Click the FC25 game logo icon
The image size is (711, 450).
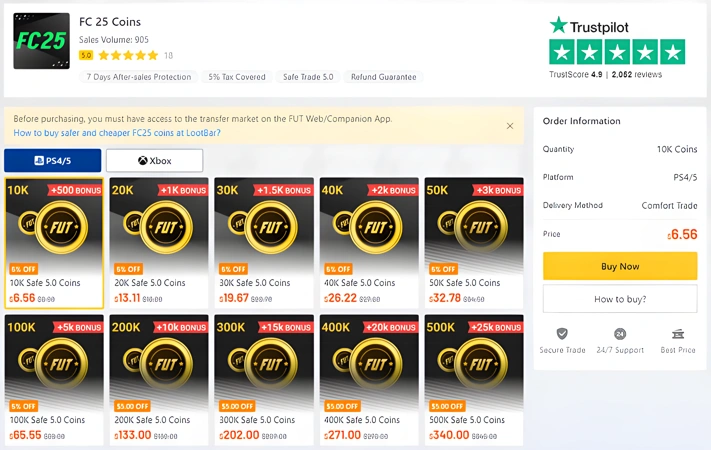click(x=41, y=41)
